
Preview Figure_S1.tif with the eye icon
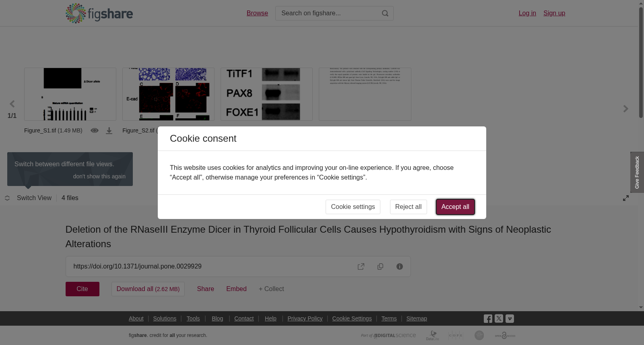(x=95, y=130)
